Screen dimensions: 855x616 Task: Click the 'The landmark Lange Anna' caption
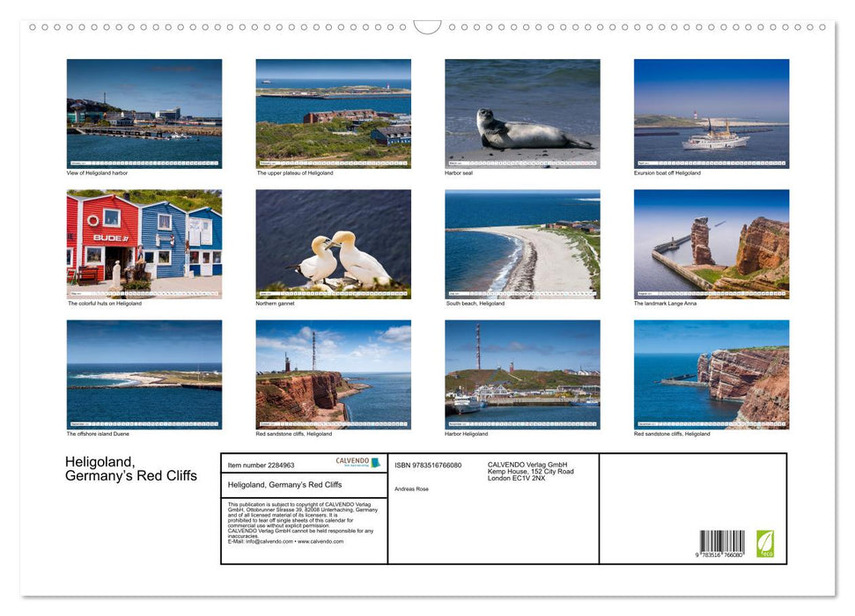click(665, 303)
